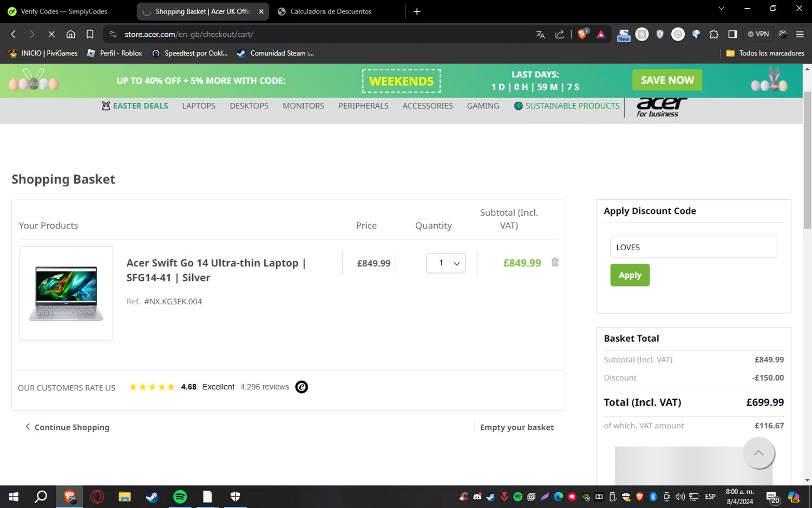Open File Explorer from the taskbar
This screenshot has width=812, height=508.
[125, 497]
